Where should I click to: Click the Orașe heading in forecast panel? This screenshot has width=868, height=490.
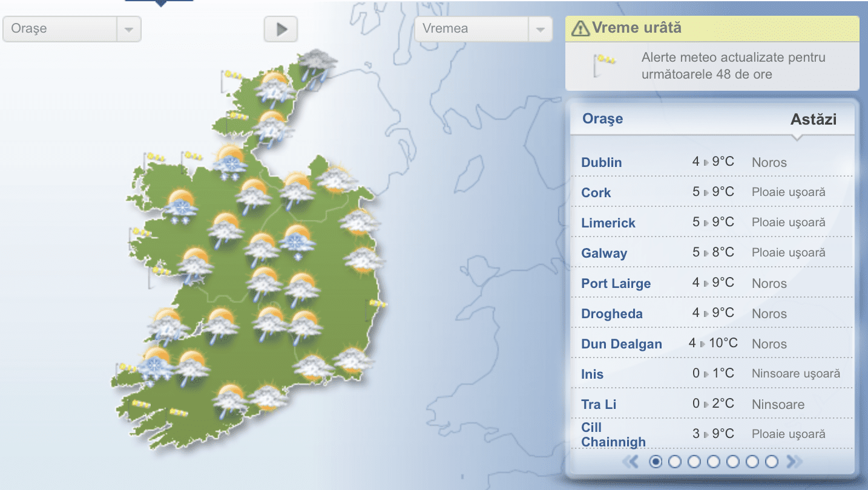602,119
